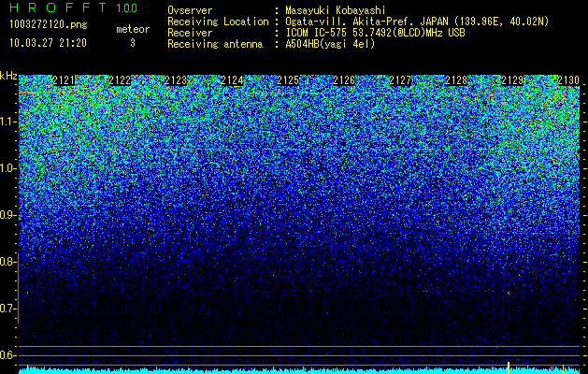Click the 2125 time marker
Image resolution: width=588 pixels, height=374 pixels.
pos(288,80)
